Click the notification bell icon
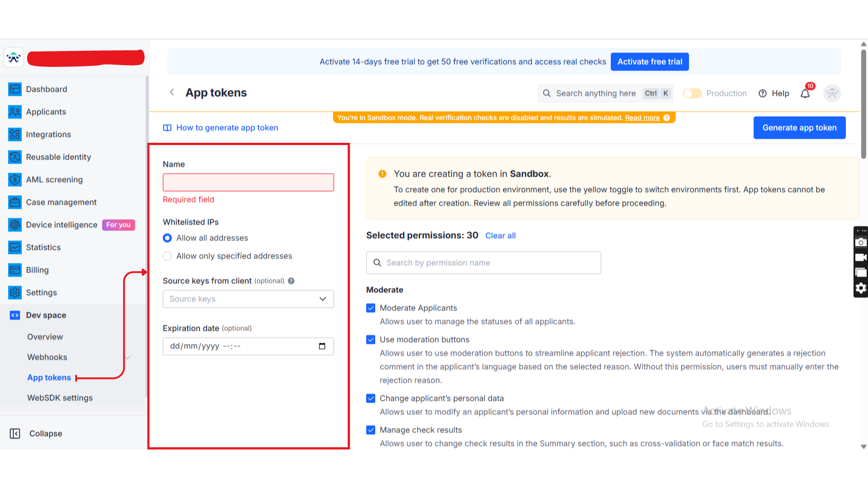The width and height of the screenshot is (868, 488). [x=805, y=94]
